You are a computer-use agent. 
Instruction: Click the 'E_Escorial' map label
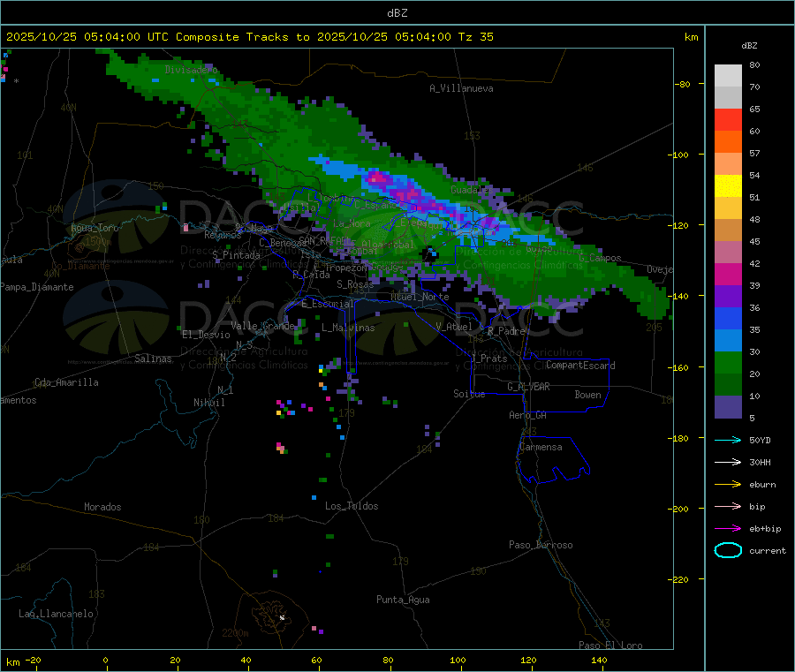[328, 304]
